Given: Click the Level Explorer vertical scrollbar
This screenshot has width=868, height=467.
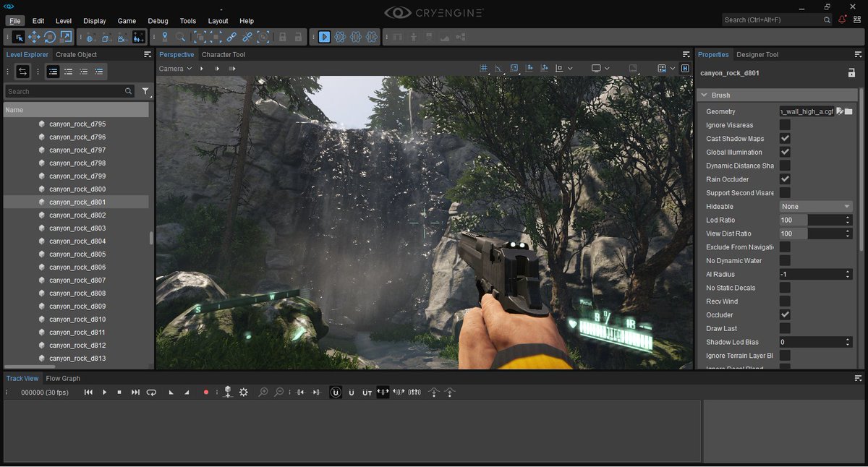Looking at the screenshot, I should [151, 238].
